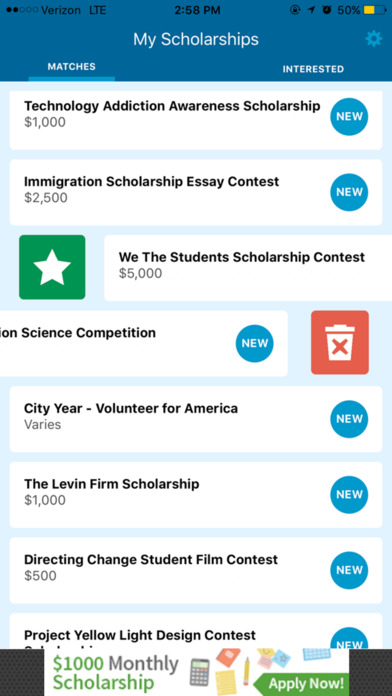Open settings with the gear icon
This screenshot has width=392, height=696.
373,40
